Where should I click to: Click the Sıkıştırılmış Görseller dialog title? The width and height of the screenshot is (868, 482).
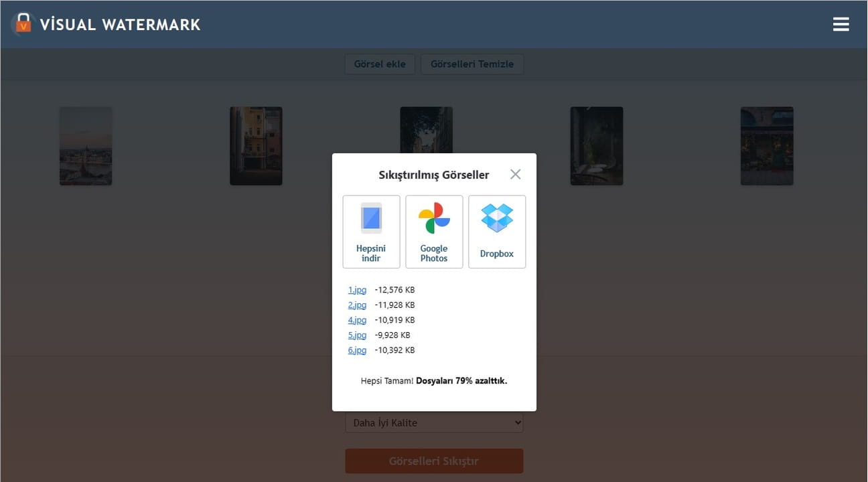[434, 175]
